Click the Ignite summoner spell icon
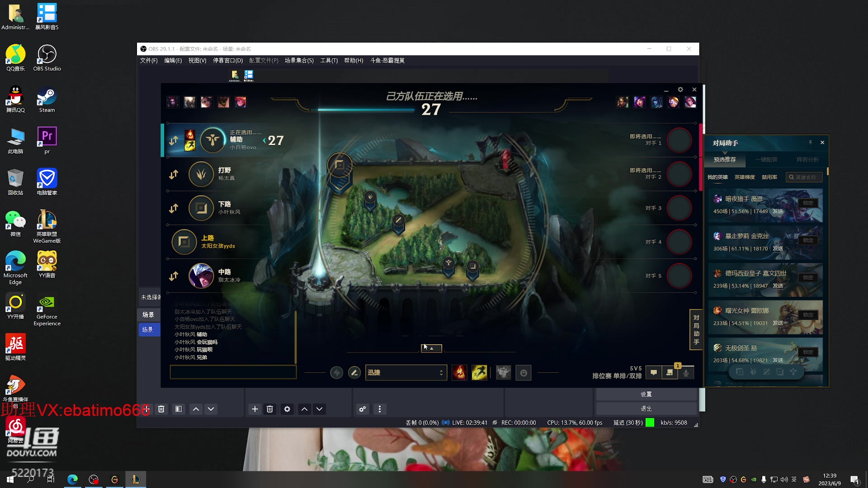 click(x=459, y=373)
